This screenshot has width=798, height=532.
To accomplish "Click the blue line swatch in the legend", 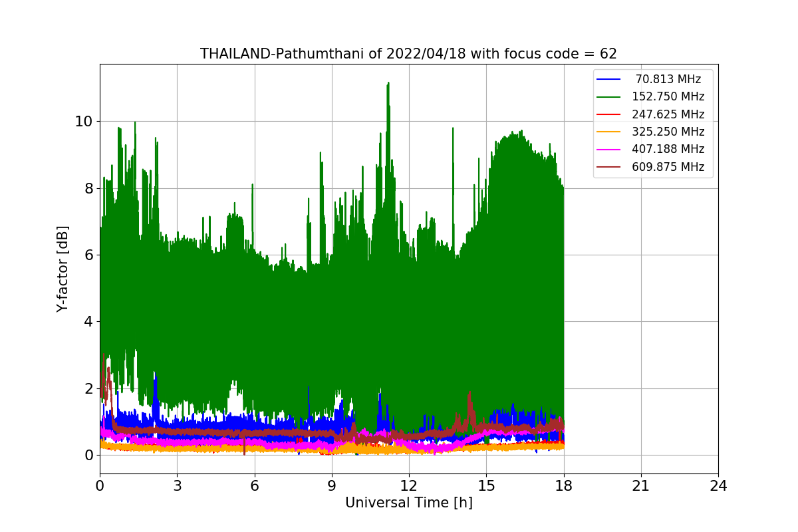I will tap(608, 80).
